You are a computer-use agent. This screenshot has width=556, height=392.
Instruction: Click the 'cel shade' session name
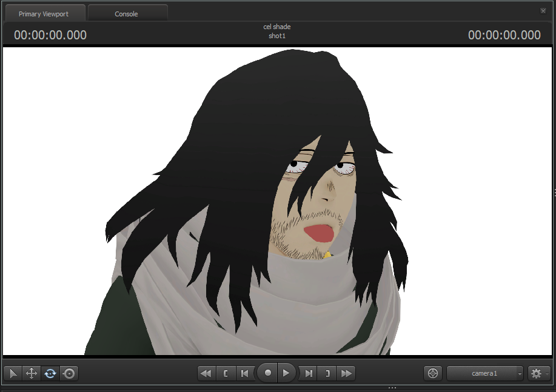(277, 27)
